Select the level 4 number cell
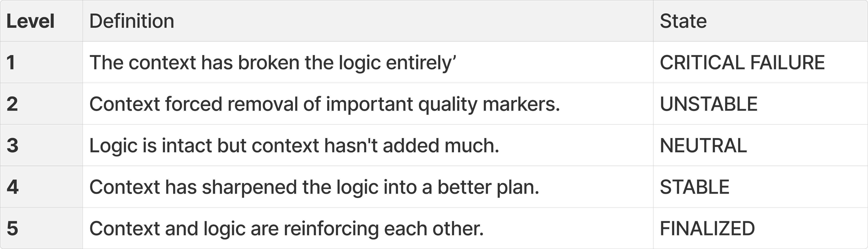 point(13,187)
